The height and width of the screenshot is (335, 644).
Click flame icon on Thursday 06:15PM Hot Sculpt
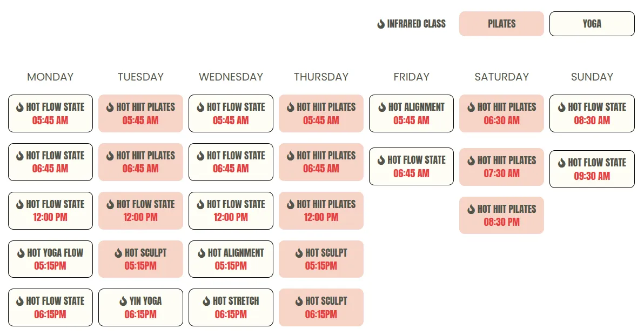pyautogui.click(x=299, y=301)
